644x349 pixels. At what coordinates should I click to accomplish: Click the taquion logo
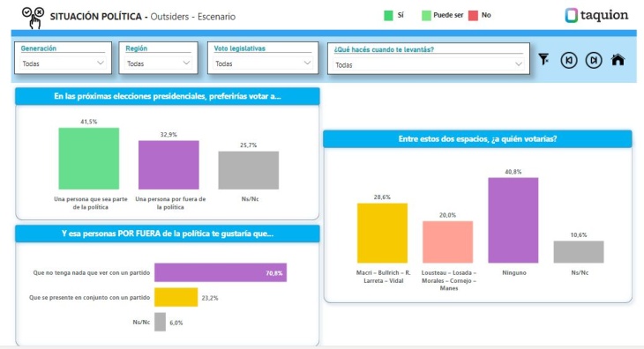click(x=596, y=15)
